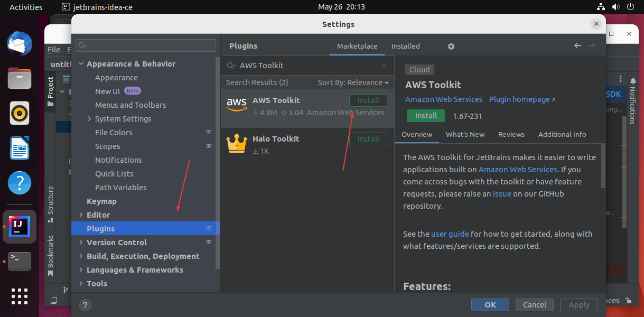Select Menus and Toolbars settings item
Screen dimensions: 644x317
point(130,105)
